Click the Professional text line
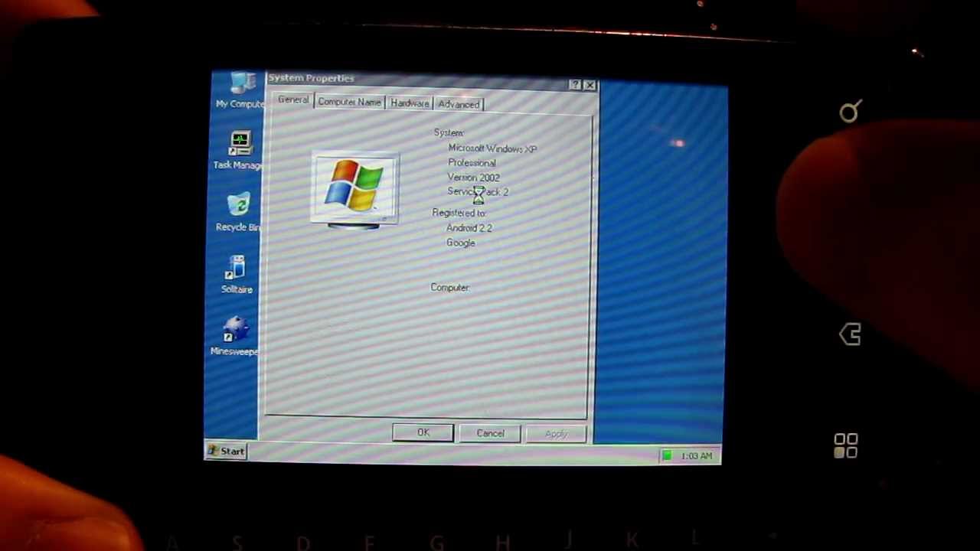This screenshot has width=980, height=551. click(472, 163)
